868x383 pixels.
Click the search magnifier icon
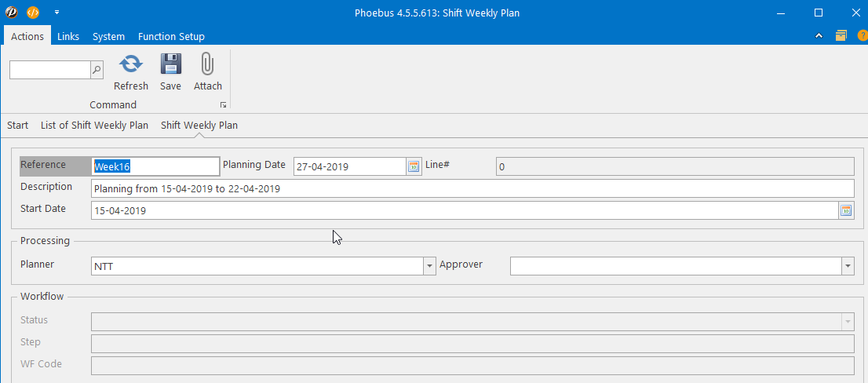tap(97, 70)
